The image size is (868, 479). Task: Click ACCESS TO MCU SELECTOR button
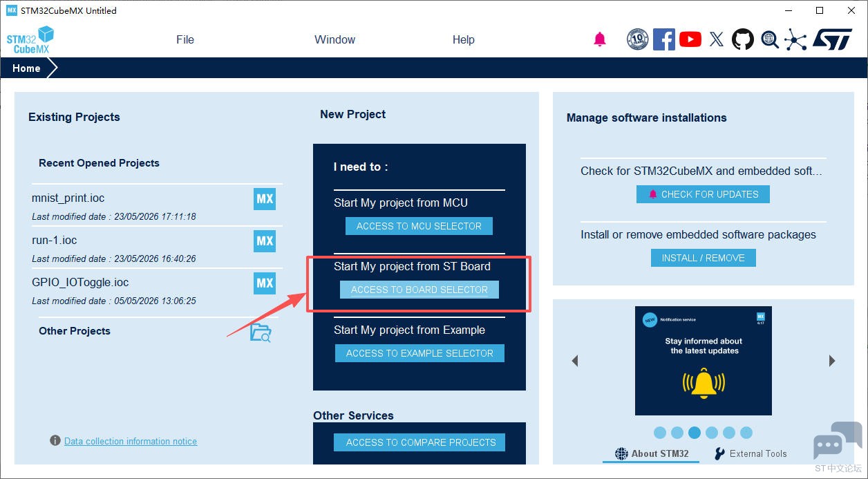pos(419,226)
